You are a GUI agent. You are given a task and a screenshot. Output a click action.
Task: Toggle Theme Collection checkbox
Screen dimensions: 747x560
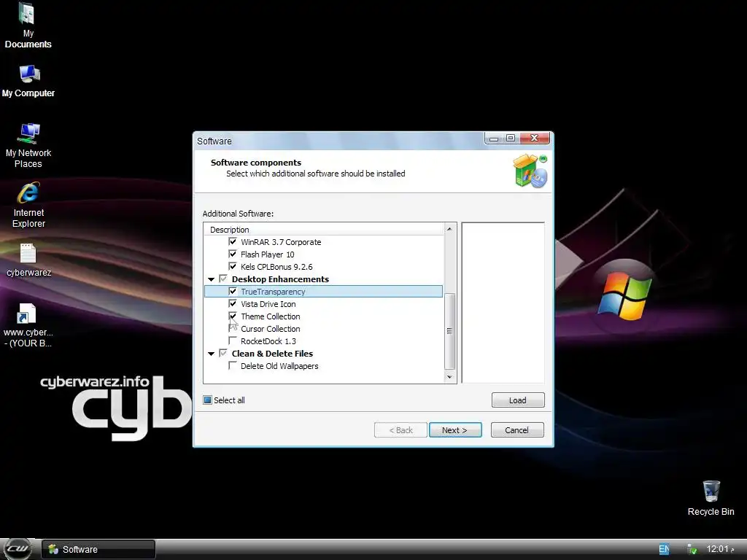[233, 316]
